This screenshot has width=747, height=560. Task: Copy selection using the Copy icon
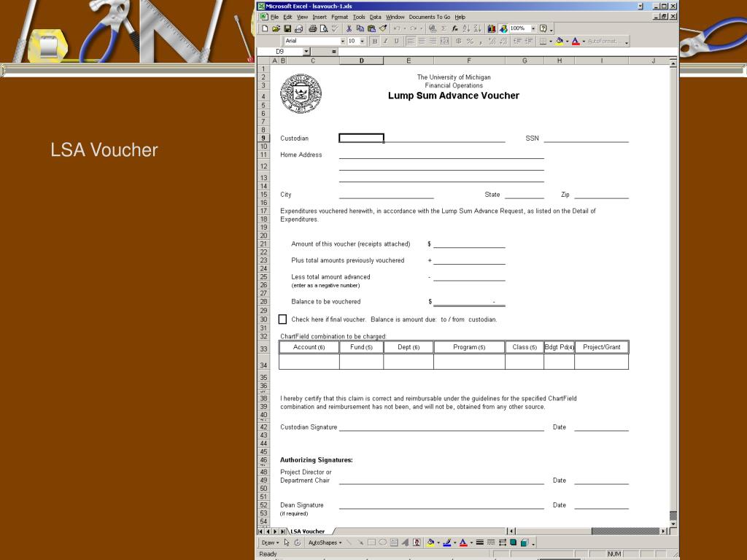click(x=360, y=28)
